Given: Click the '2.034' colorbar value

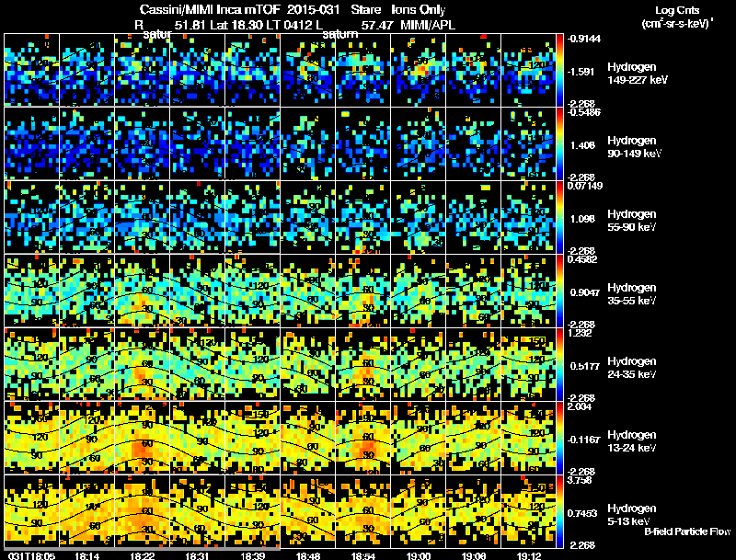Looking at the screenshot, I should pyautogui.click(x=580, y=406).
